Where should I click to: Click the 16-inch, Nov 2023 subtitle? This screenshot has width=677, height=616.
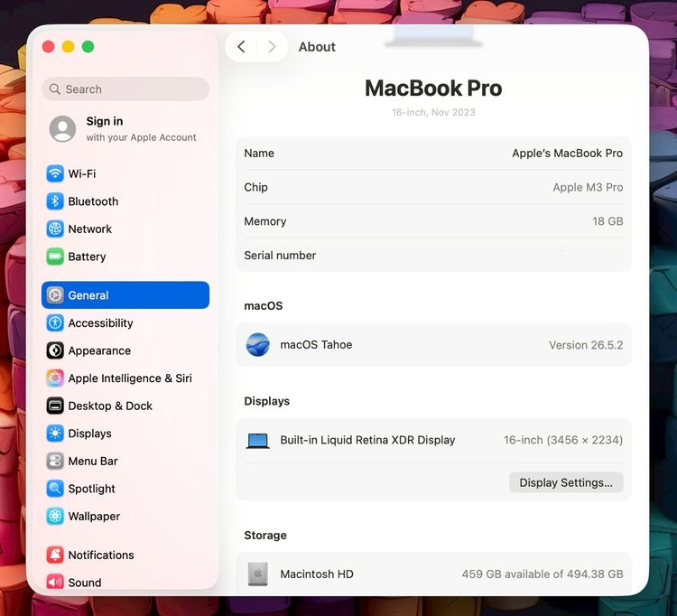click(433, 112)
